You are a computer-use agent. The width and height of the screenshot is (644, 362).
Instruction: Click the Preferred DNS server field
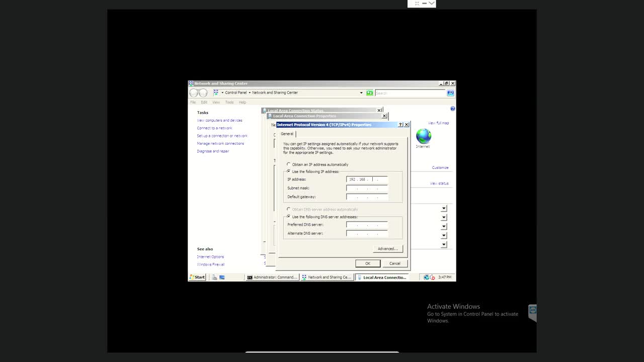[x=367, y=225]
